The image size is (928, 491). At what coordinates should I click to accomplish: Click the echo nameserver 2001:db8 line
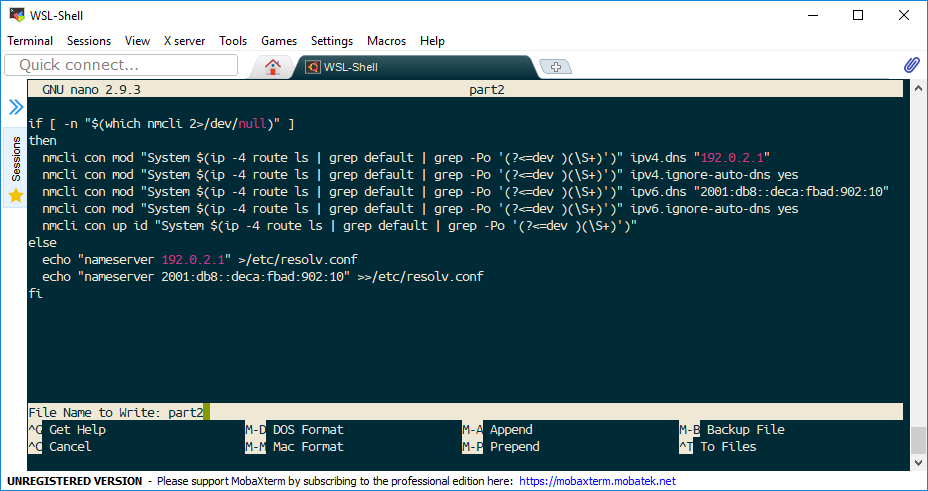coord(263,276)
